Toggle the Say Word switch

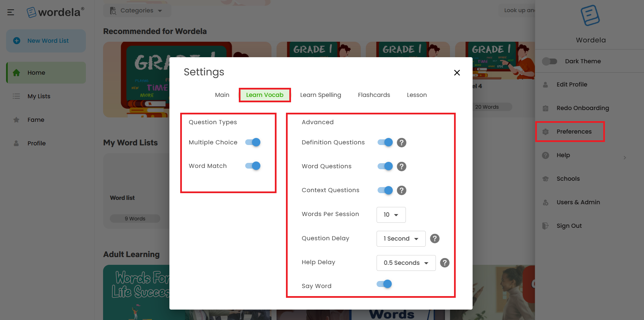click(384, 284)
